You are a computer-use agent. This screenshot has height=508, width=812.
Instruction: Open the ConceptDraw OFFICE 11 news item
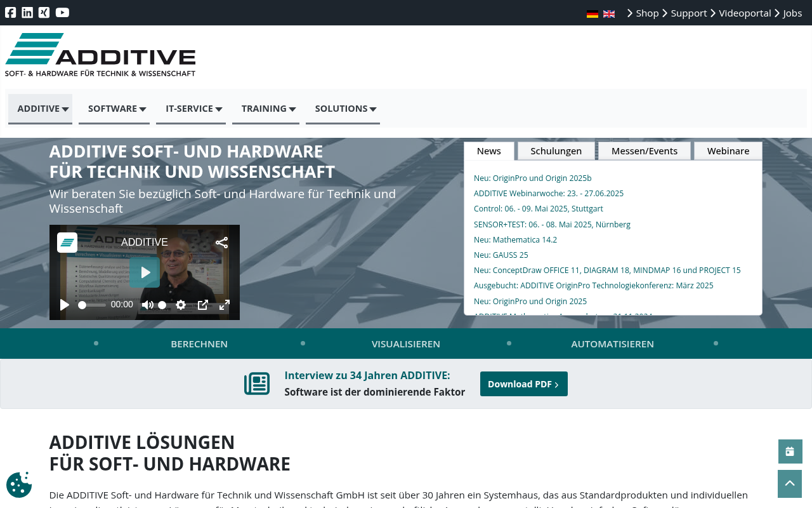point(607,271)
